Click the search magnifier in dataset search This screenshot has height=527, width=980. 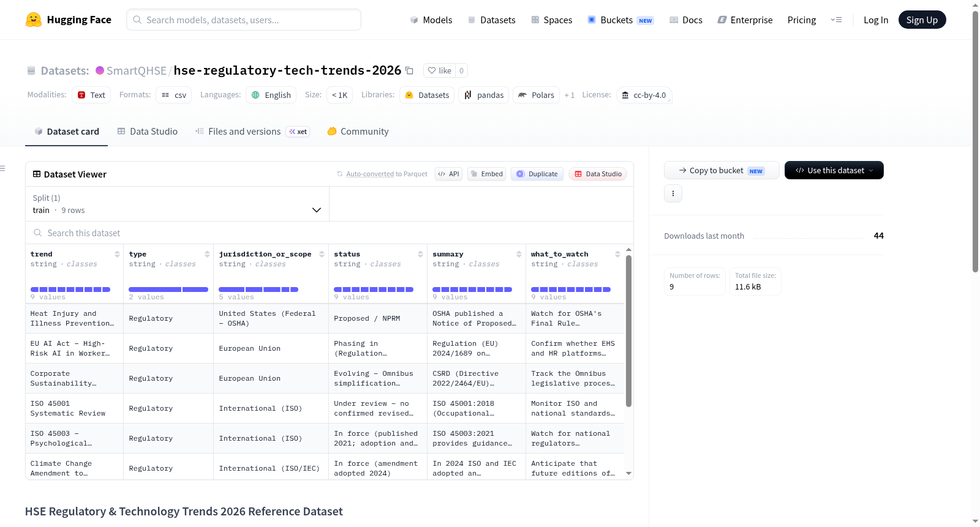[x=38, y=233]
